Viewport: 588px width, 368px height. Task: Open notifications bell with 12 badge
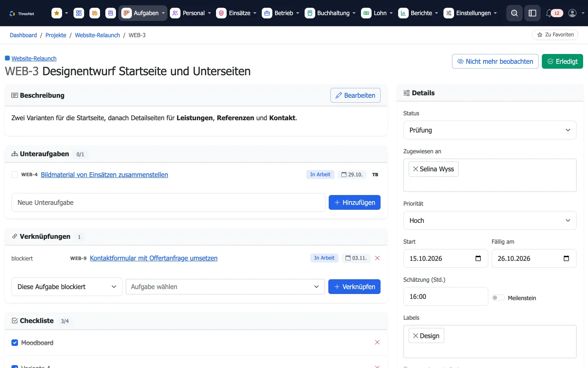click(x=554, y=13)
